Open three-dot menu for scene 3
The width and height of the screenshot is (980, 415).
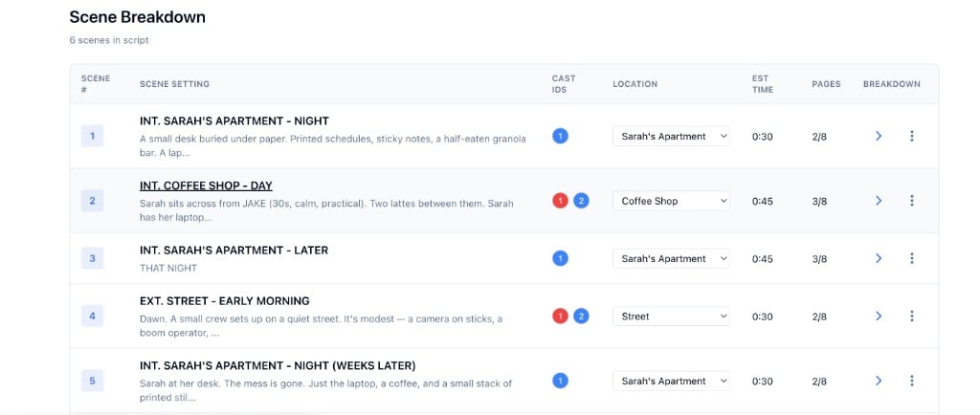(x=912, y=258)
